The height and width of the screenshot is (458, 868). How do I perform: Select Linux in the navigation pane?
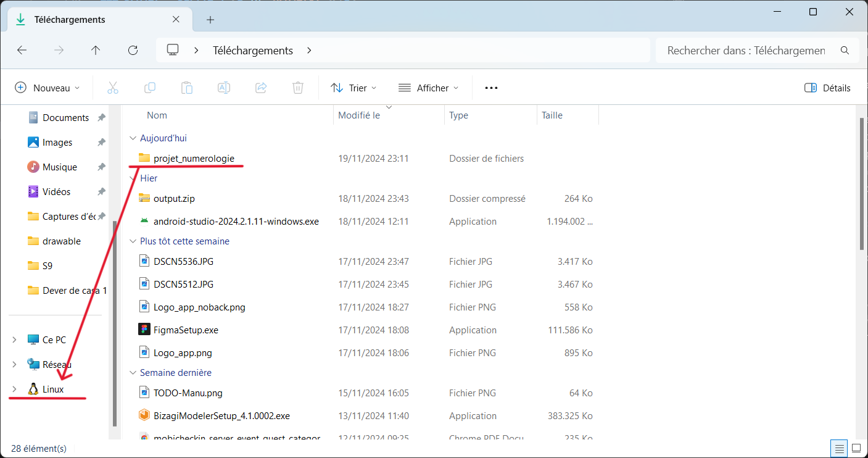point(53,389)
